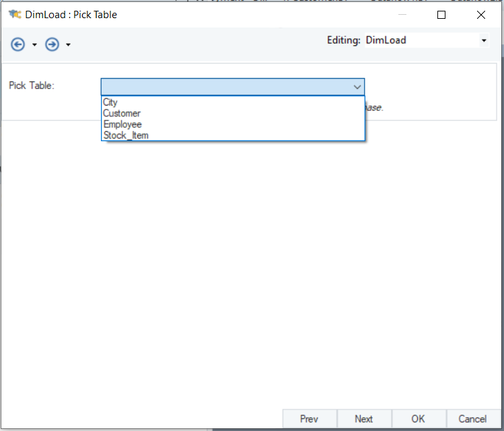Click the Editing DimLoad text field

(421, 40)
